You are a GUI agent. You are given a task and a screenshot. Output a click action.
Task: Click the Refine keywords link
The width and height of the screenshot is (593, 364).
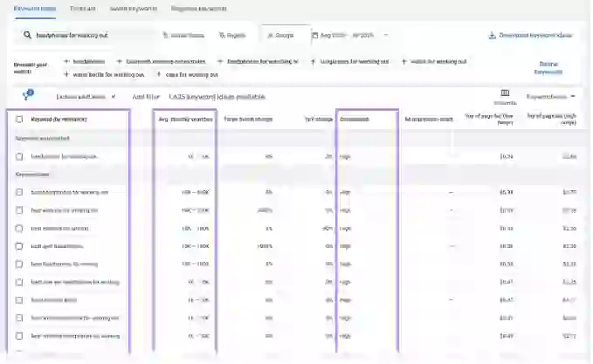(x=548, y=67)
